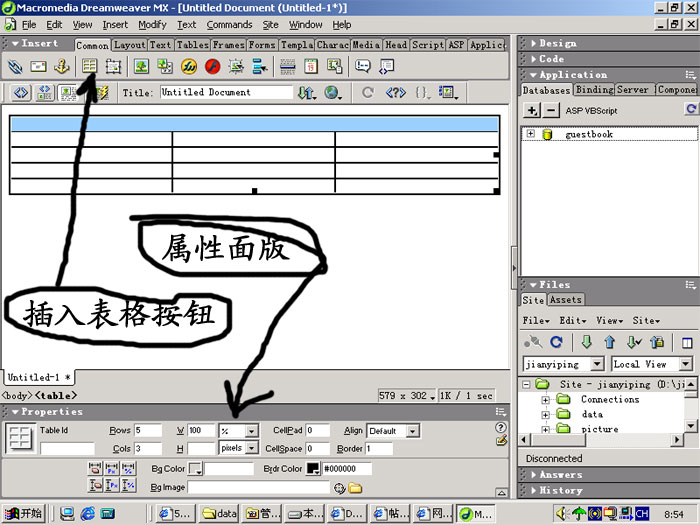Open the Modify menu
This screenshot has width=700, height=525.
pos(152,24)
